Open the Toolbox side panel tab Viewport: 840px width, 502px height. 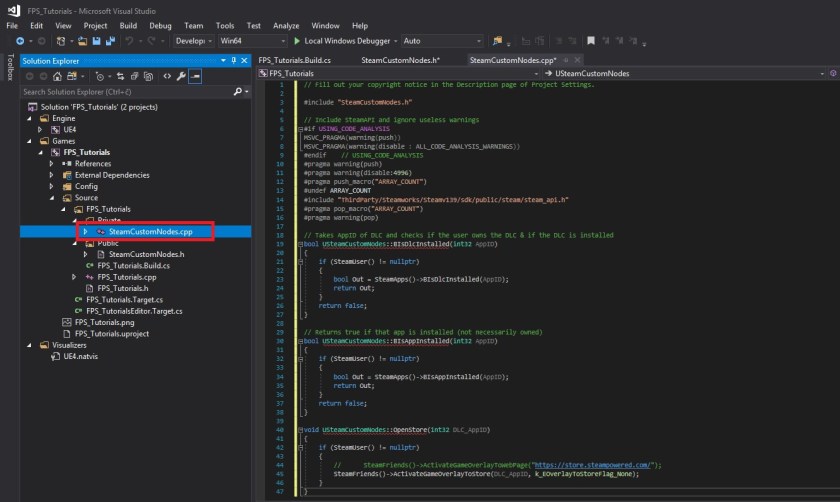point(10,67)
